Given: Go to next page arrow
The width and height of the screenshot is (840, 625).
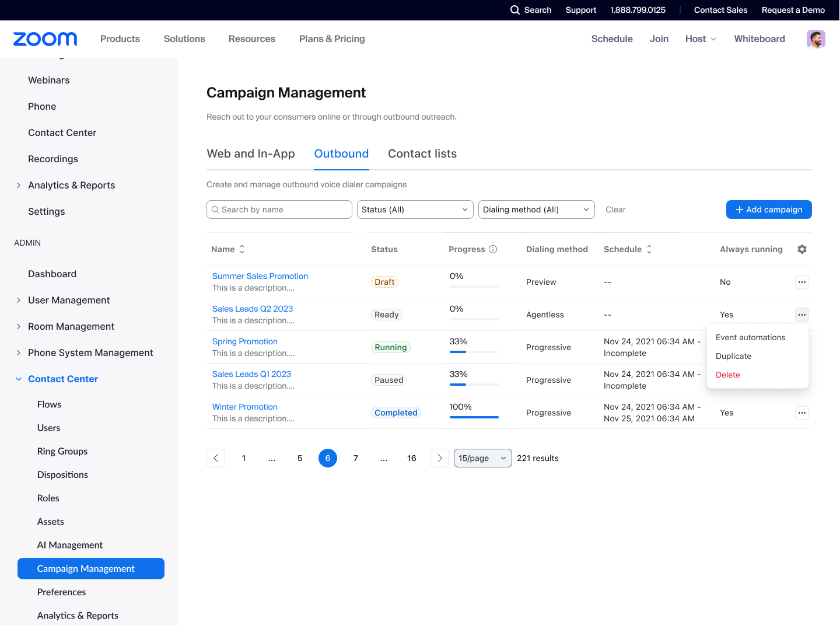Looking at the screenshot, I should click(440, 458).
